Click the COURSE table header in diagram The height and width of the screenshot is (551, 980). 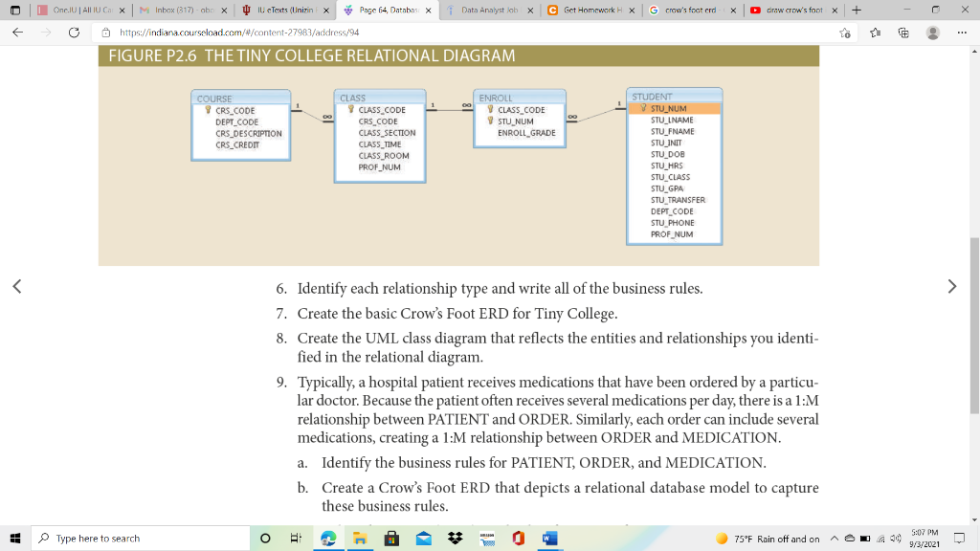(x=240, y=99)
